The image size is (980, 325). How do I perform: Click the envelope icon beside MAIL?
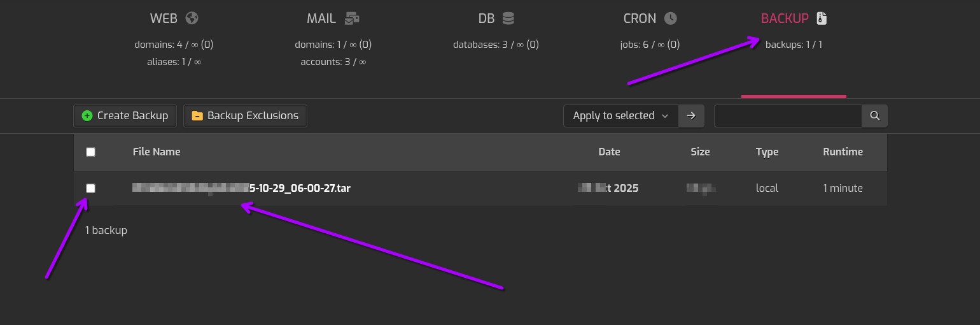click(x=352, y=18)
